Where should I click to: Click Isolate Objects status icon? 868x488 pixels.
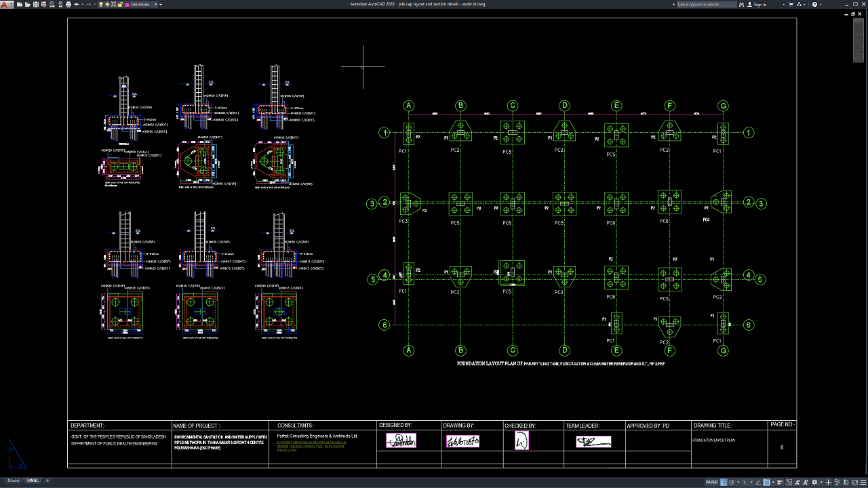click(837, 483)
